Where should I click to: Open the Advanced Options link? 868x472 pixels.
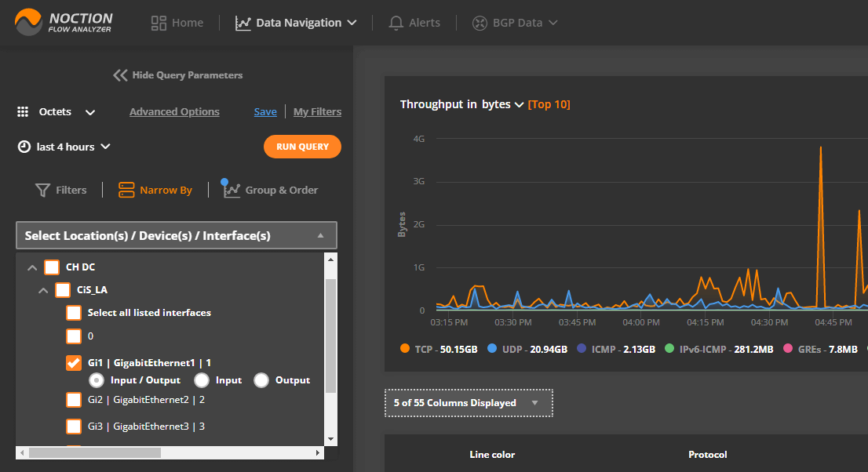pyautogui.click(x=174, y=112)
